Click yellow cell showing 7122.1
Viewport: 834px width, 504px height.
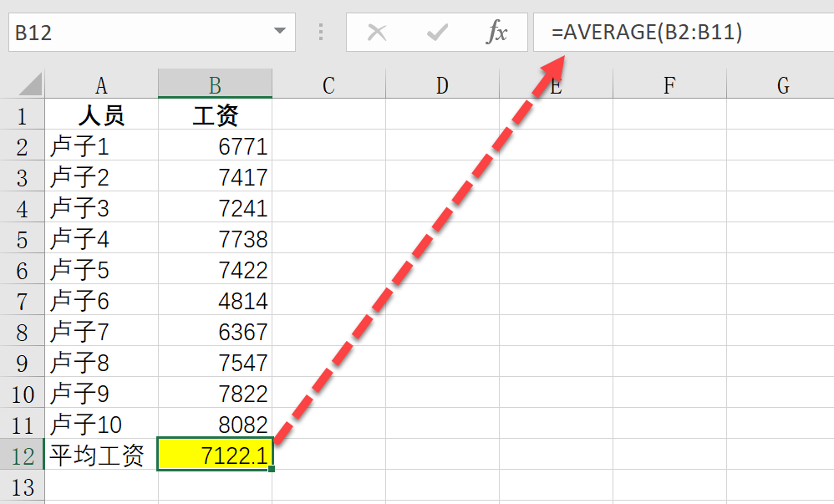215,456
